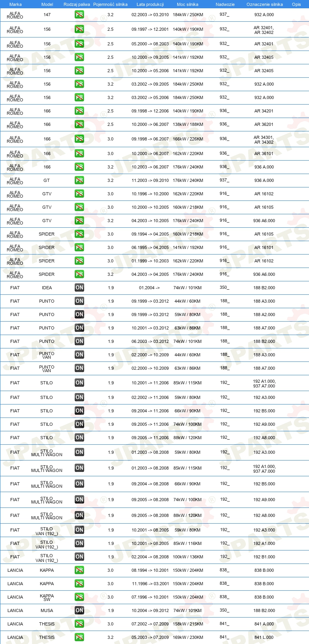
Task: Click body code '350_' in the IDEA row
Action: (x=224, y=288)
